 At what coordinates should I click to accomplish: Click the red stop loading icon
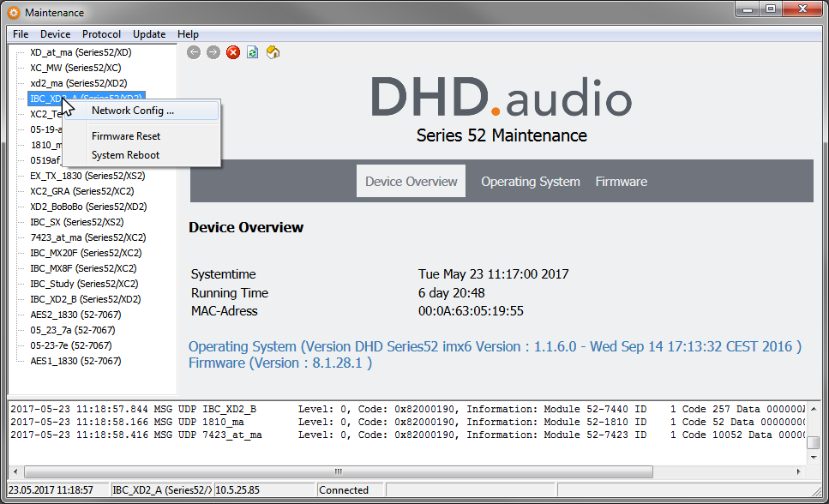click(x=232, y=52)
